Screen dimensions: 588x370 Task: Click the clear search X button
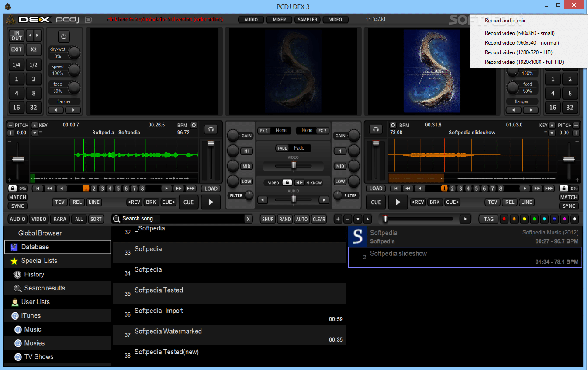[x=248, y=219]
